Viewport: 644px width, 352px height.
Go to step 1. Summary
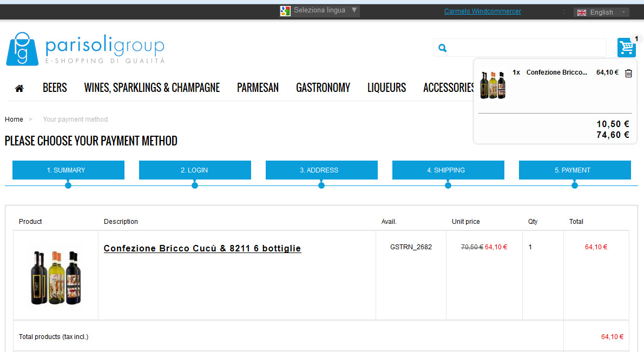[x=68, y=170]
